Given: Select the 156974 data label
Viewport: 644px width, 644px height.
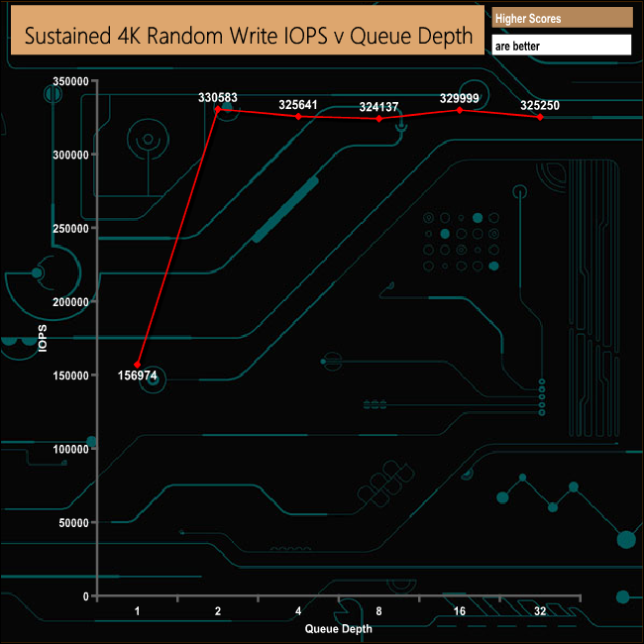Looking at the screenshot, I should tap(137, 376).
